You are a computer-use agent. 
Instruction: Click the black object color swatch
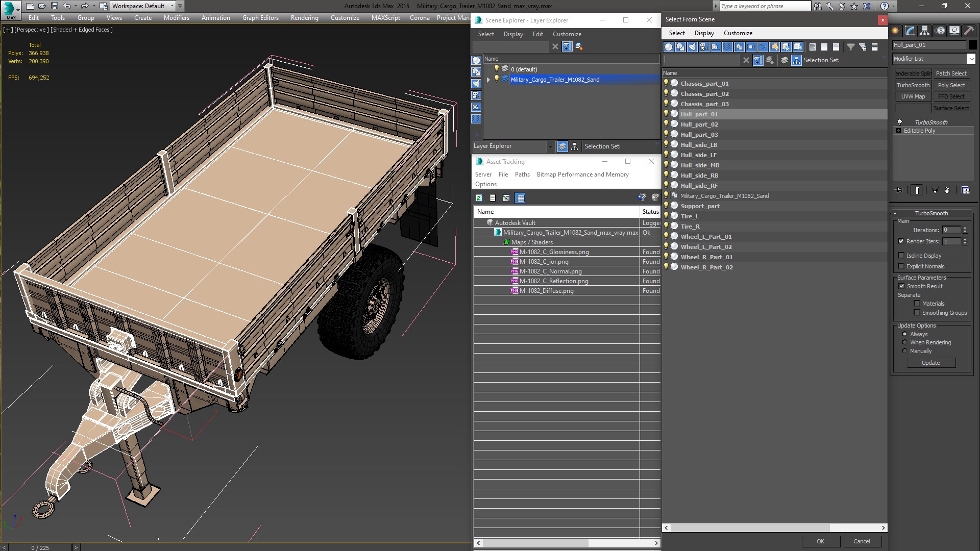click(973, 45)
